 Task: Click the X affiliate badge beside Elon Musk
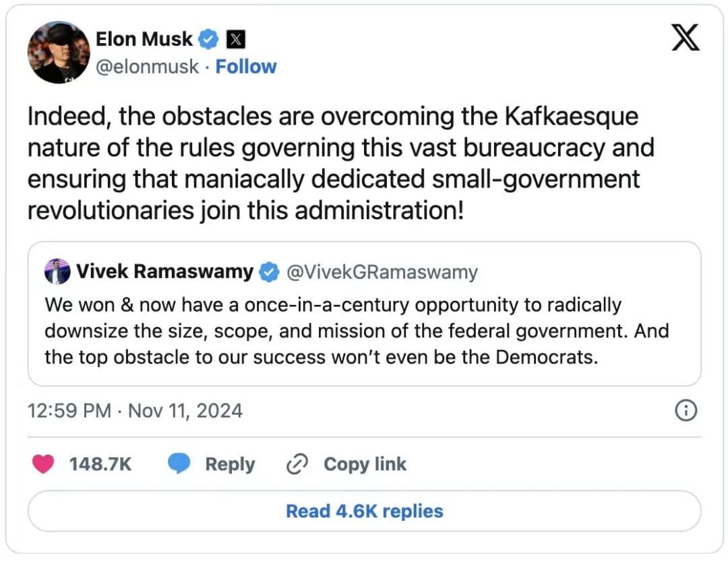235,40
